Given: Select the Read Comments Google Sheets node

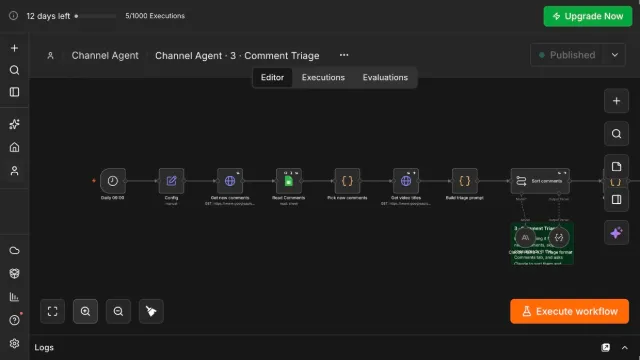Looking at the screenshot, I should (289, 181).
